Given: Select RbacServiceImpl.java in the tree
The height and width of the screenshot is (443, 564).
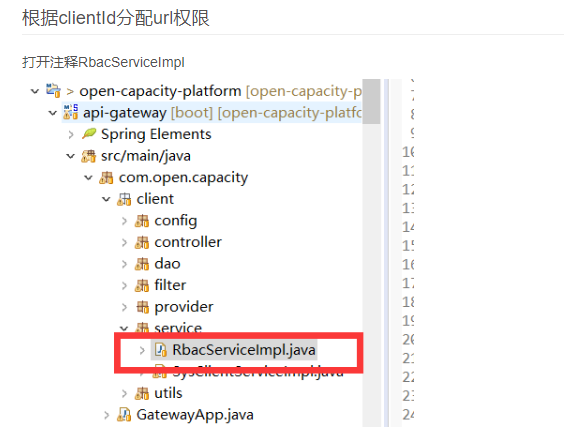Looking at the screenshot, I should pyautogui.click(x=244, y=350).
